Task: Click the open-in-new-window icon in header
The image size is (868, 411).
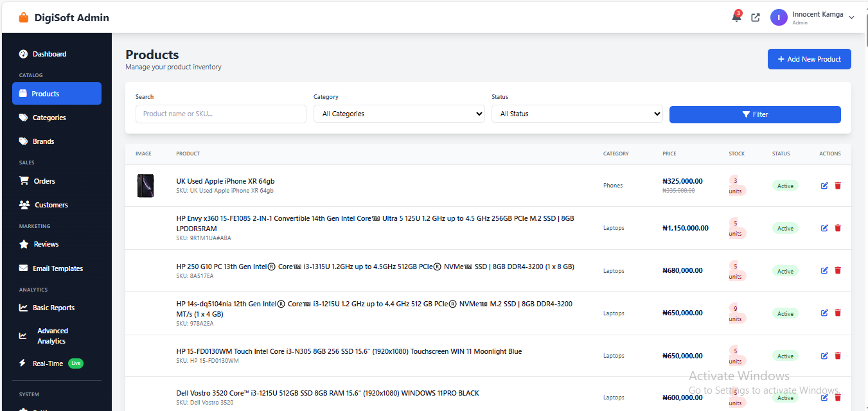Action: tap(756, 17)
